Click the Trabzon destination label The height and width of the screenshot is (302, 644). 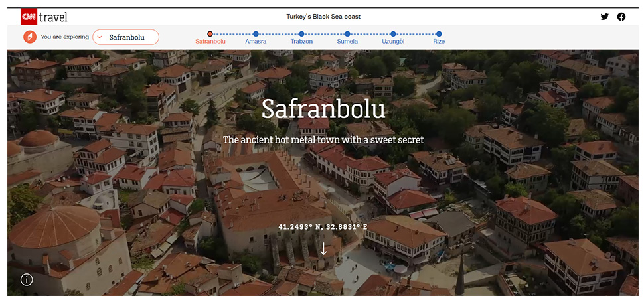[301, 42]
